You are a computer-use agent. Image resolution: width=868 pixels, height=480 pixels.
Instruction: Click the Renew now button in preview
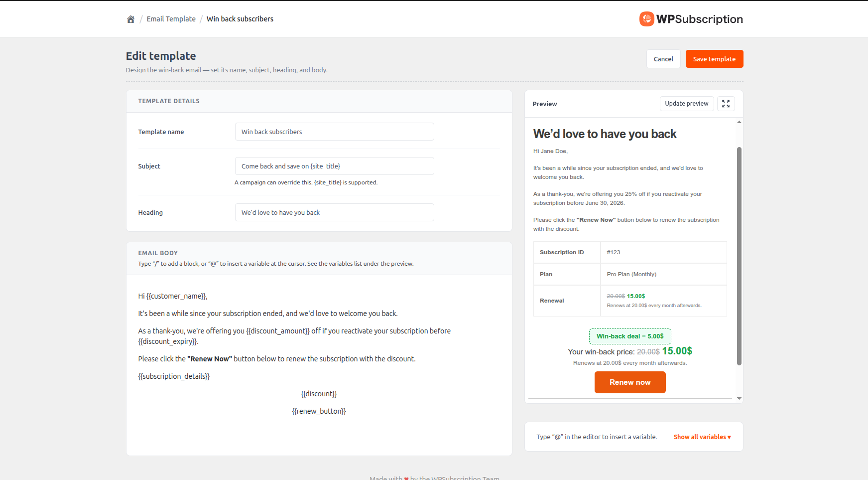630,382
